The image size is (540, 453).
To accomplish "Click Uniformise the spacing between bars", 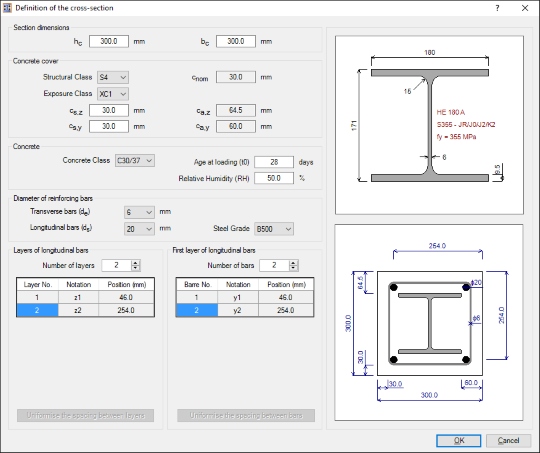I will pyautogui.click(x=246, y=415).
